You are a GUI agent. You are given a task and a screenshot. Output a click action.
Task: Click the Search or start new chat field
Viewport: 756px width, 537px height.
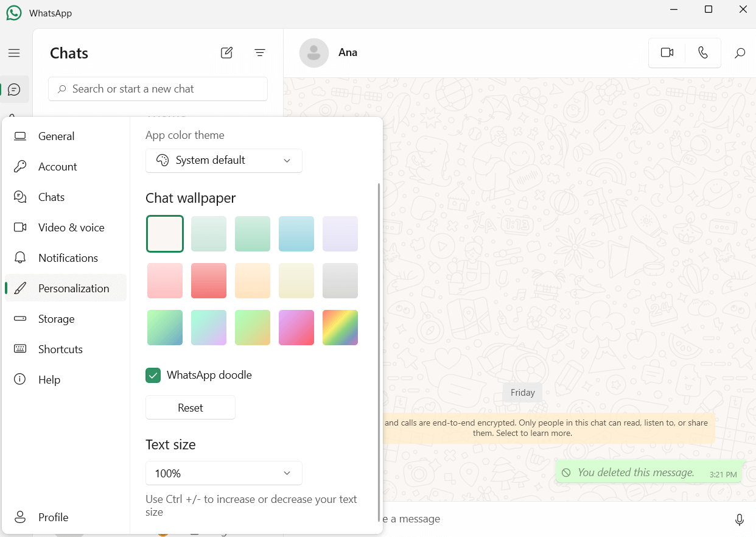[x=158, y=89]
